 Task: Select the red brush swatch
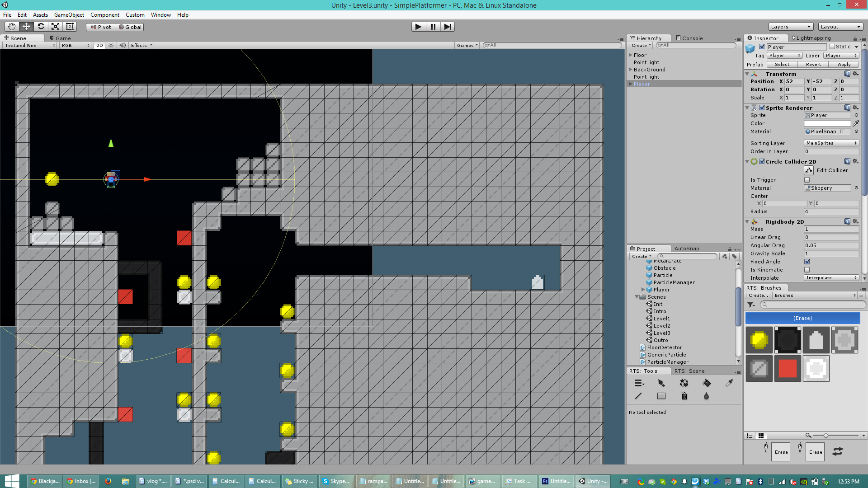(788, 368)
